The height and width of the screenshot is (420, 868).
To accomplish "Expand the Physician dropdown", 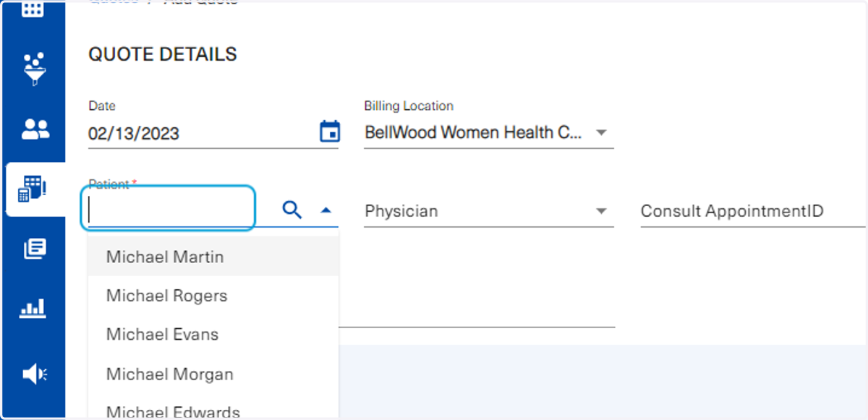I will click(x=489, y=211).
